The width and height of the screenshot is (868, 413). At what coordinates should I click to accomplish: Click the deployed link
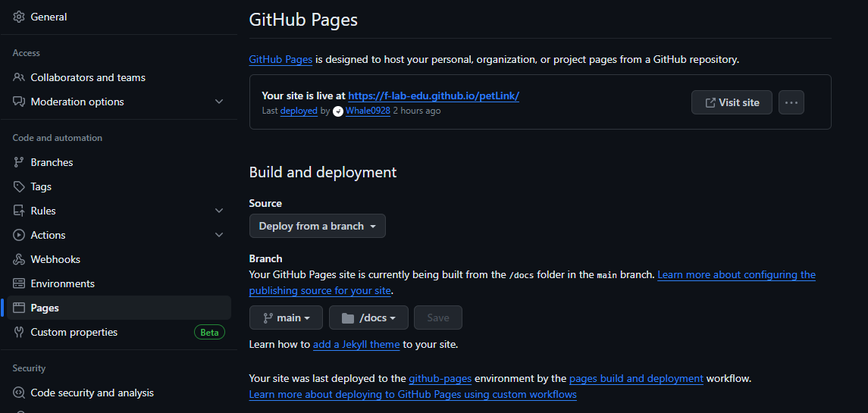tap(299, 111)
